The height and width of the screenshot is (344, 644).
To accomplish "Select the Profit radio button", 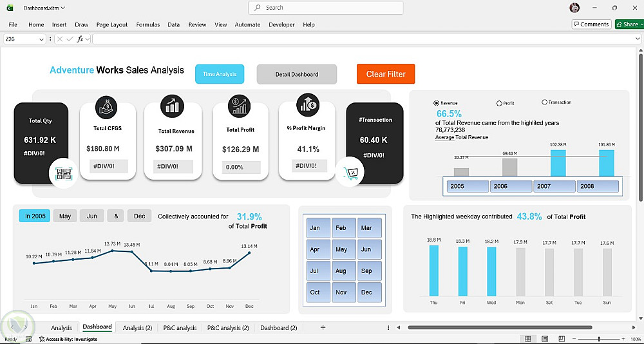I will pyautogui.click(x=500, y=104).
